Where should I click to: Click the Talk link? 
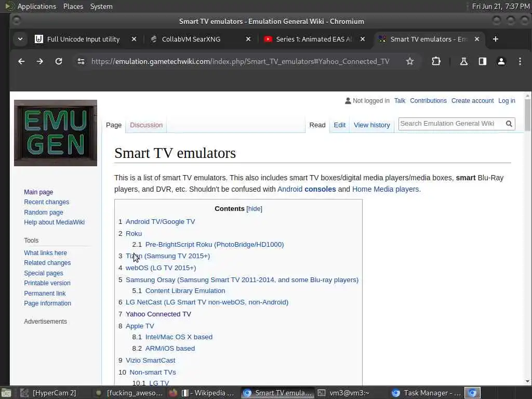pyautogui.click(x=400, y=101)
